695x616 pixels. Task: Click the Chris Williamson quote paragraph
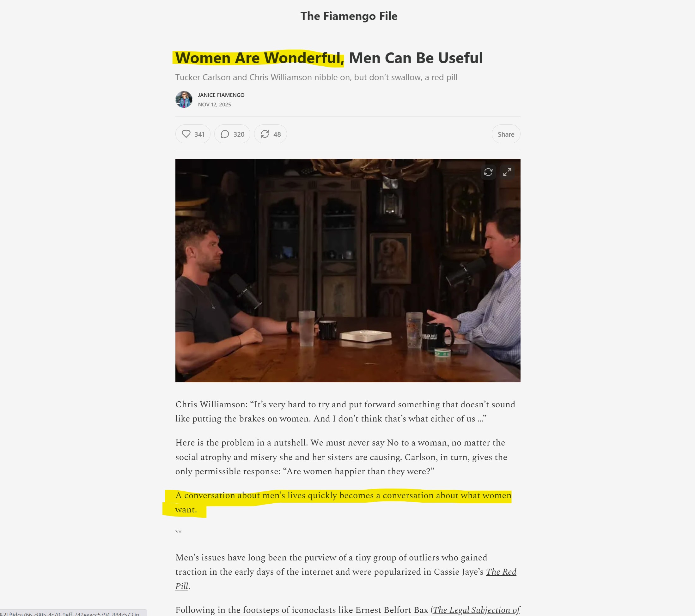coord(345,411)
